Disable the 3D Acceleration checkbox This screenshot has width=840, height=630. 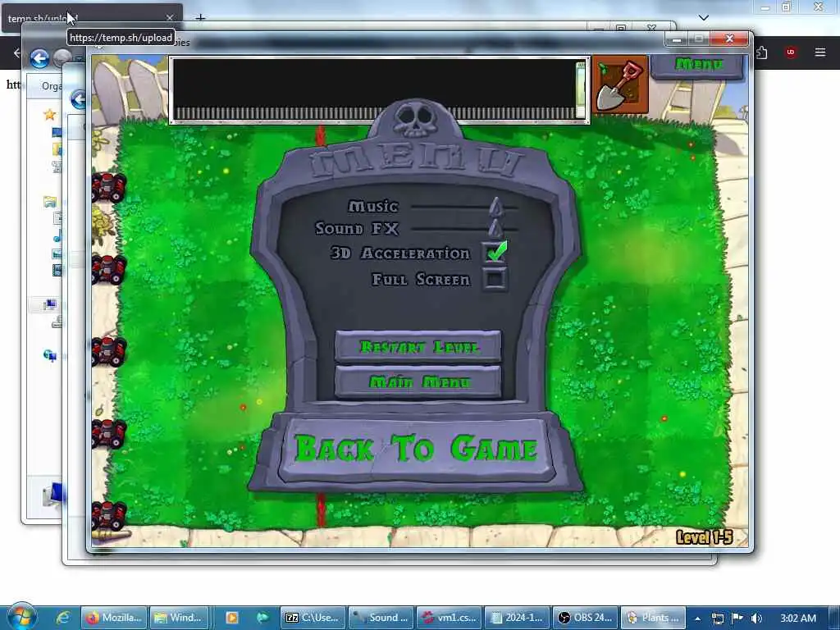click(x=495, y=252)
